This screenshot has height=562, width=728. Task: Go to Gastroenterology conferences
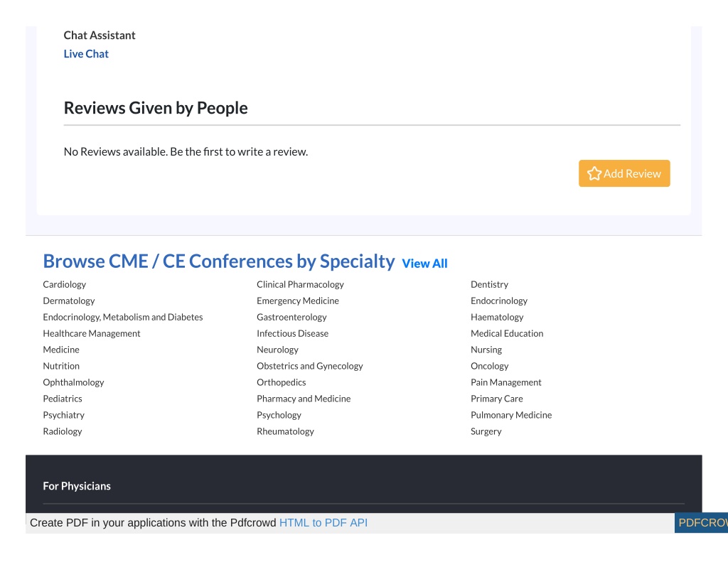291,317
